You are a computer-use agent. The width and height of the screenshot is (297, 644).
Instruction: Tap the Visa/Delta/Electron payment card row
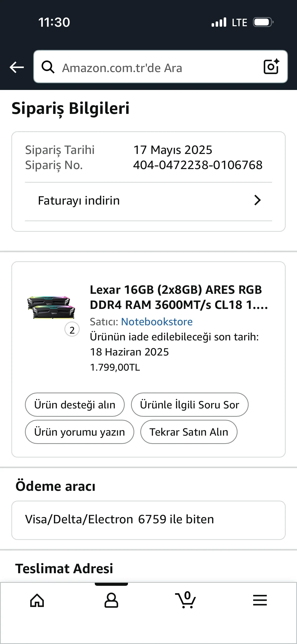click(x=148, y=520)
